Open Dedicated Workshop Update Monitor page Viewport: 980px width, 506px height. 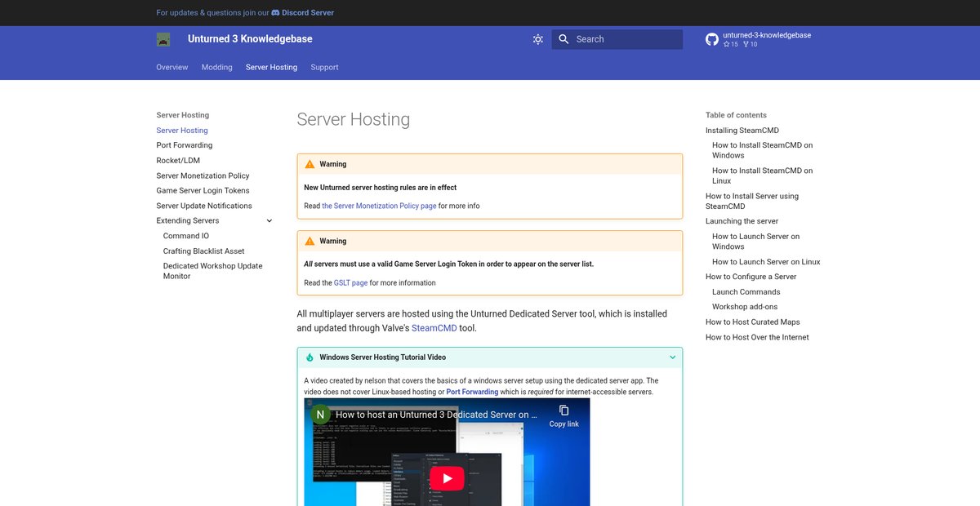213,271
